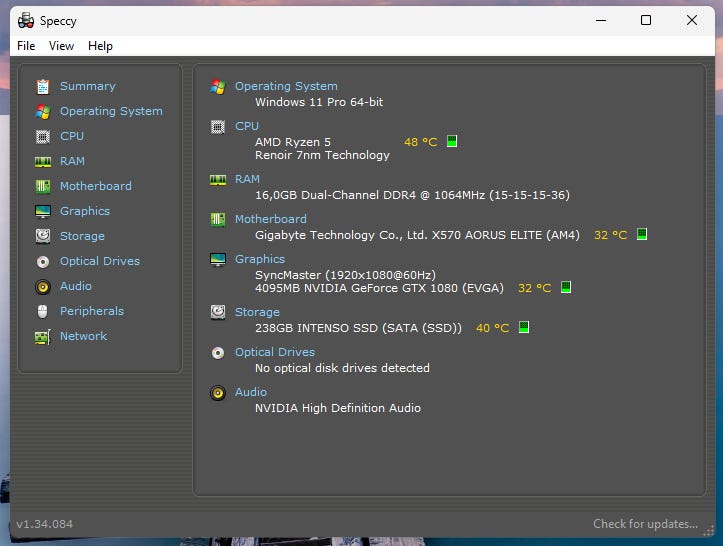Click the RAM stick icon in sidebar
The width and height of the screenshot is (723, 546).
43,161
